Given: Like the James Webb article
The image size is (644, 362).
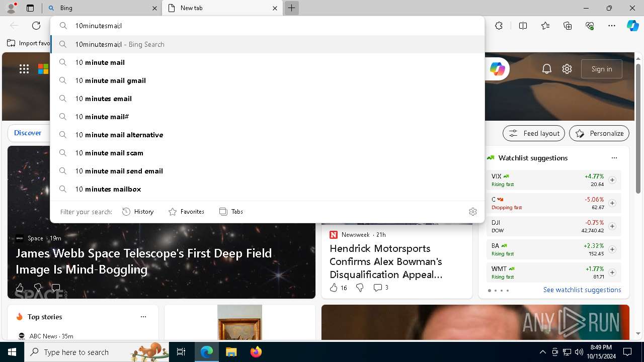Looking at the screenshot, I should pos(20,288).
